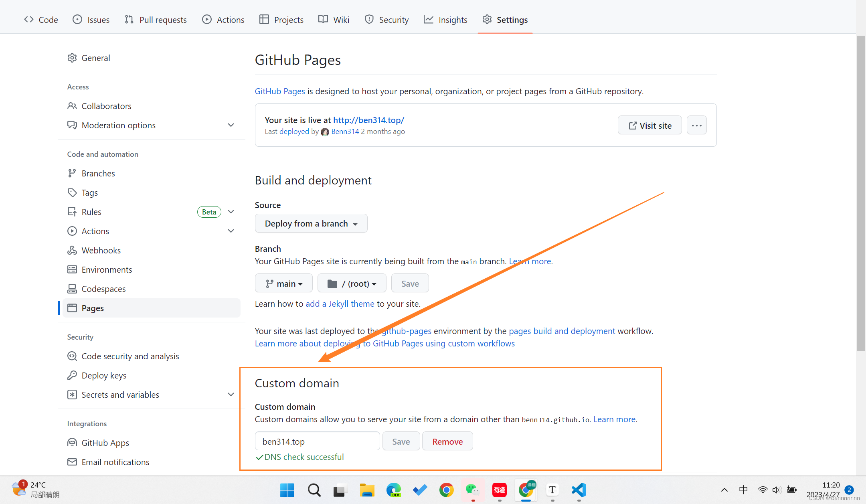Open GitHub Apps settings
866x504 pixels.
tap(152, 443)
